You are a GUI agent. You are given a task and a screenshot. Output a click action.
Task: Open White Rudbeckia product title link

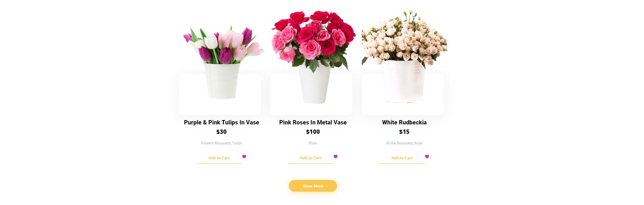404,122
